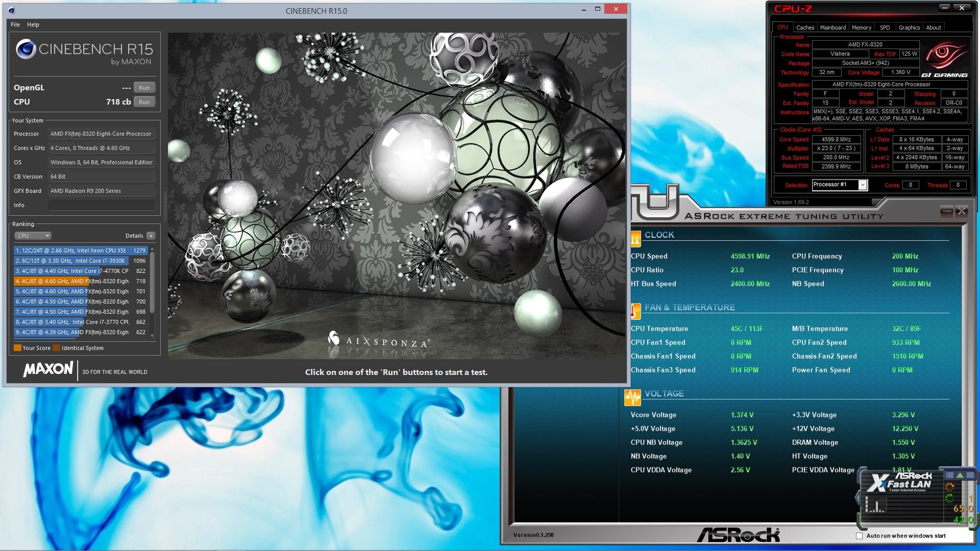This screenshot has height=551, width=980.
Task: Switch to the Caches tab in CPU-Z
Action: [x=805, y=28]
